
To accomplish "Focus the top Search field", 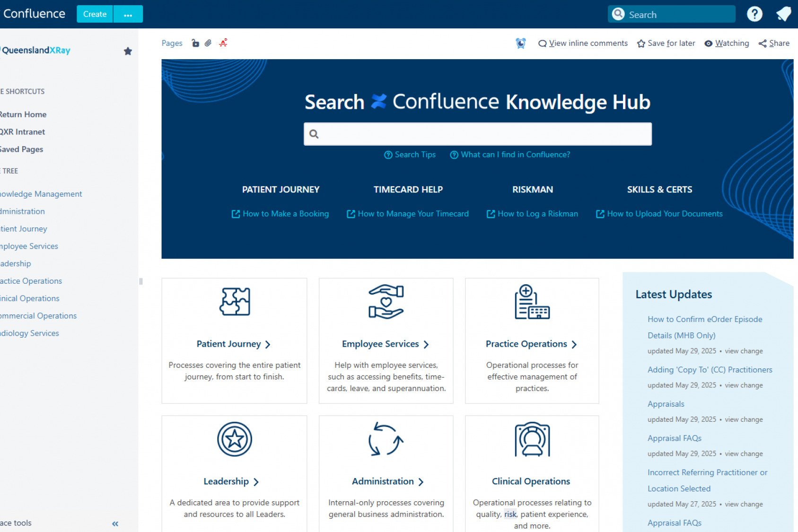I will (x=672, y=14).
